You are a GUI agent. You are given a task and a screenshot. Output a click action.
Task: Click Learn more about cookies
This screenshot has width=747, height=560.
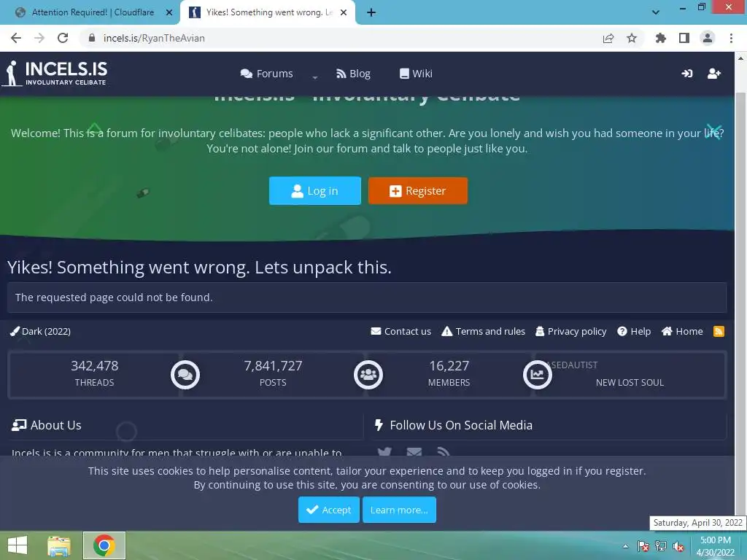point(399,510)
